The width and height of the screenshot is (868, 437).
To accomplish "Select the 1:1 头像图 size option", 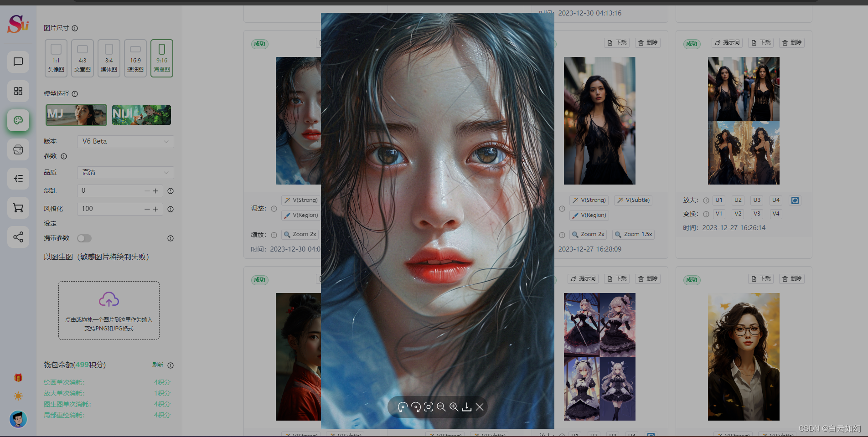I will (x=56, y=58).
